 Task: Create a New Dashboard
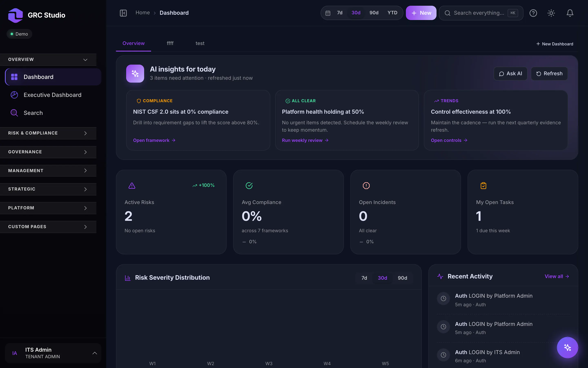pos(555,44)
